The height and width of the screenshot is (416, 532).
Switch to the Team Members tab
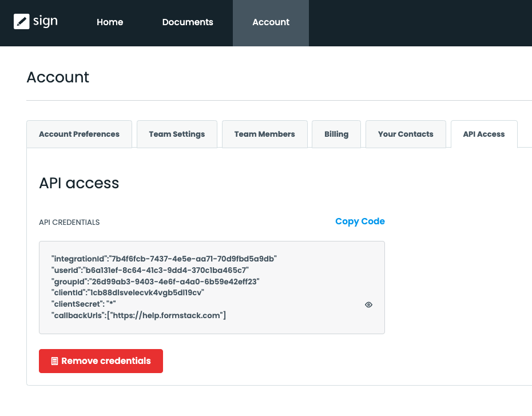pyautogui.click(x=264, y=134)
